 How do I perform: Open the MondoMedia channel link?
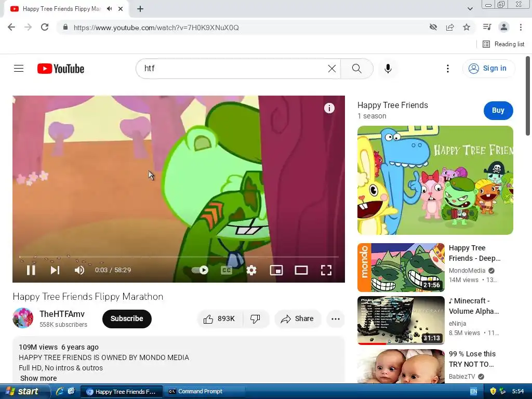[467, 270]
